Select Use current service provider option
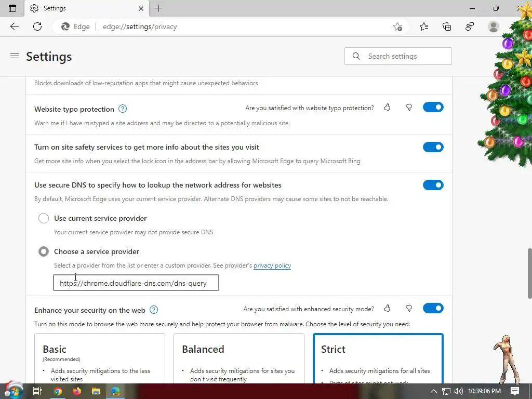 [44, 218]
